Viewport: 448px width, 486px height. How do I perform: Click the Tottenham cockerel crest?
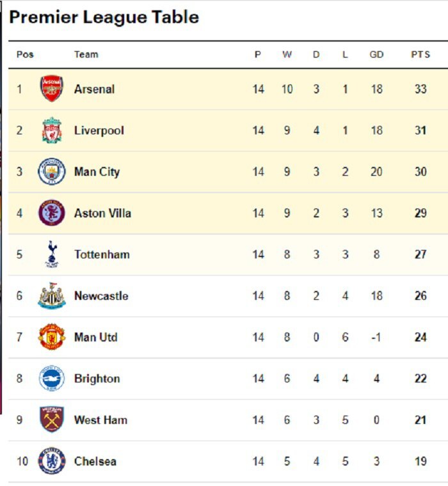click(x=52, y=255)
